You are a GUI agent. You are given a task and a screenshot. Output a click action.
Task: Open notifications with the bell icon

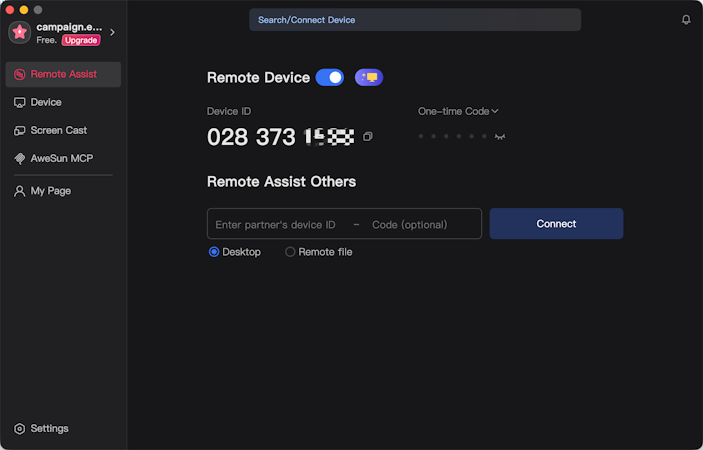pos(686,20)
